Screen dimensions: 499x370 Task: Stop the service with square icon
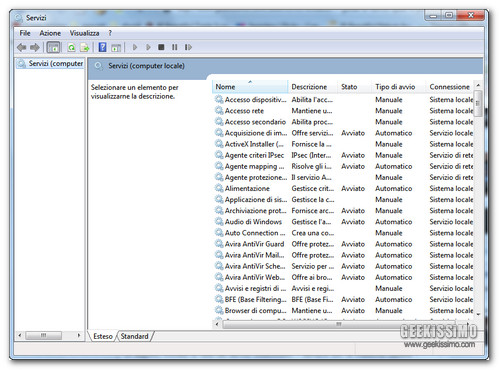click(161, 47)
